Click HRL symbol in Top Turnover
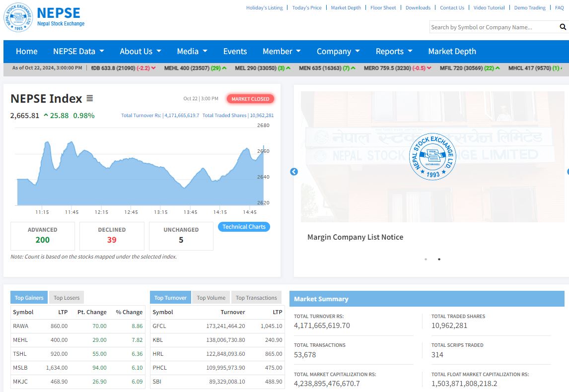Screen dimensions: 569x392 [x=158, y=354]
